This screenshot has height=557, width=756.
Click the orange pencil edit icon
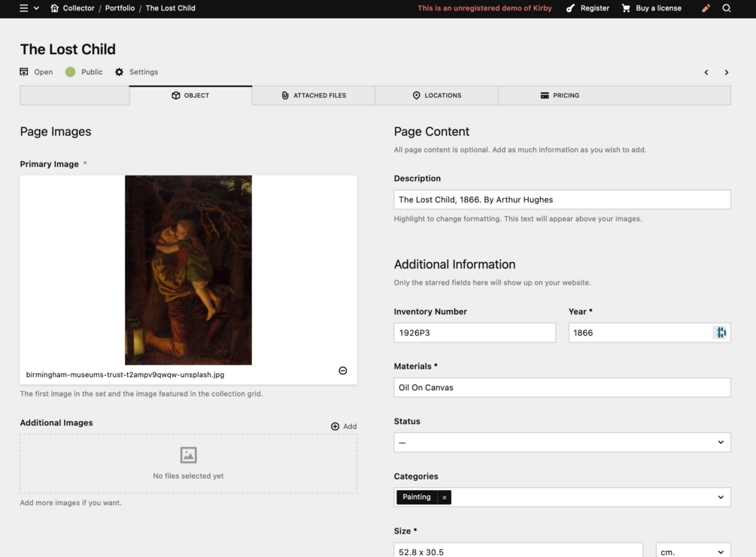(x=706, y=8)
